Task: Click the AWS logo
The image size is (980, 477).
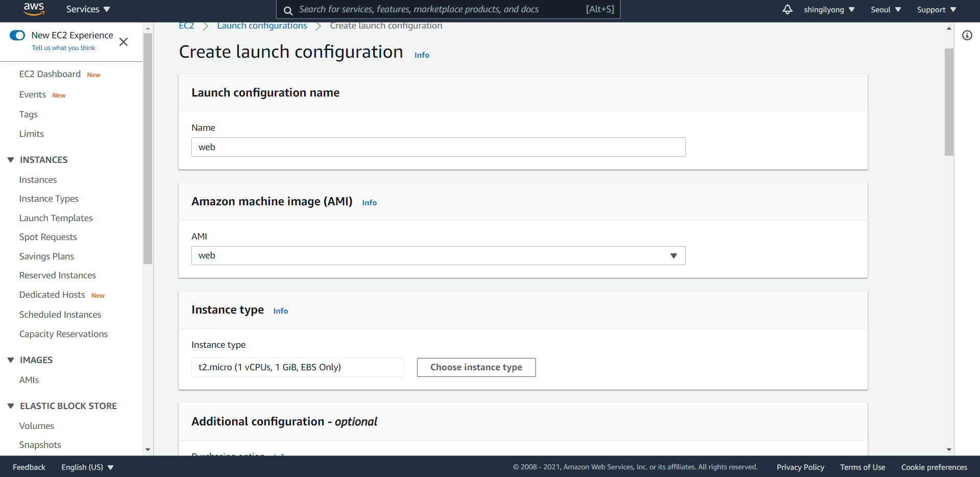Action: click(34, 9)
